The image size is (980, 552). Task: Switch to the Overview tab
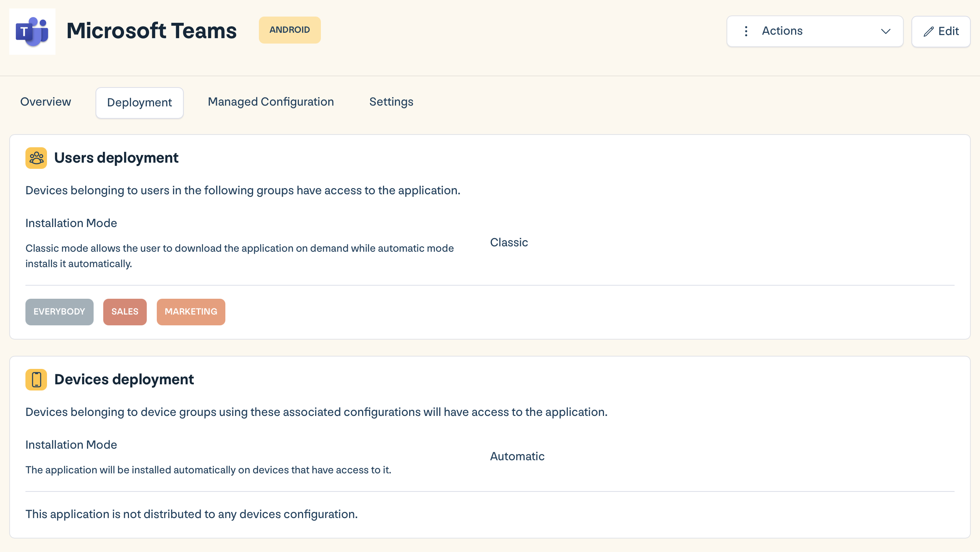(46, 102)
